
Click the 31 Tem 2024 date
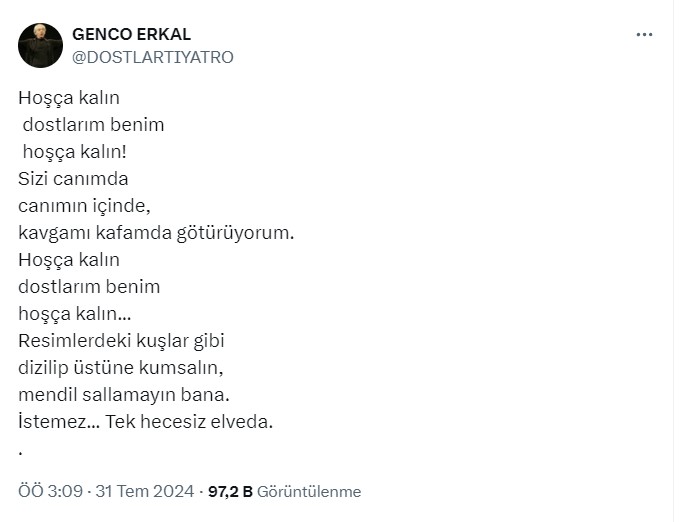pyautogui.click(x=145, y=492)
